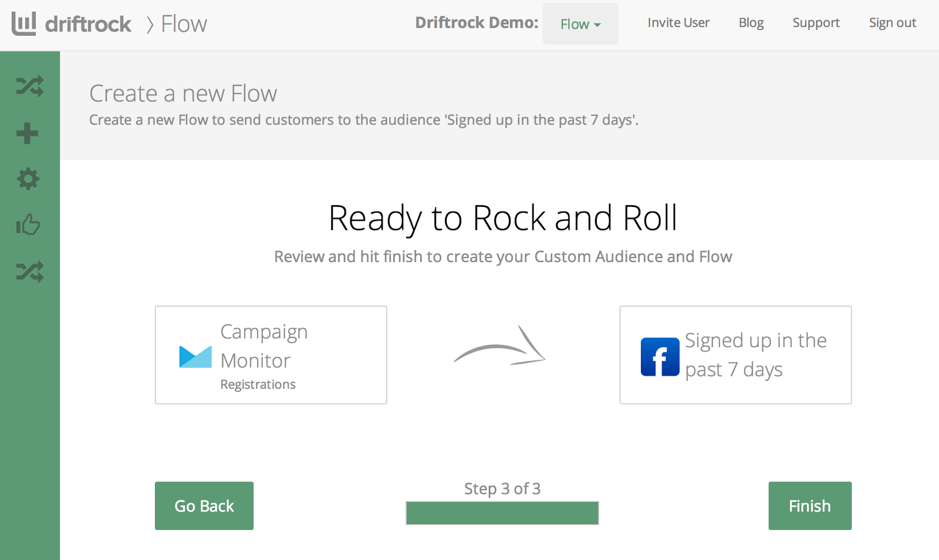Go to the Blog link
Viewport: 939px width, 560px height.
click(x=751, y=23)
